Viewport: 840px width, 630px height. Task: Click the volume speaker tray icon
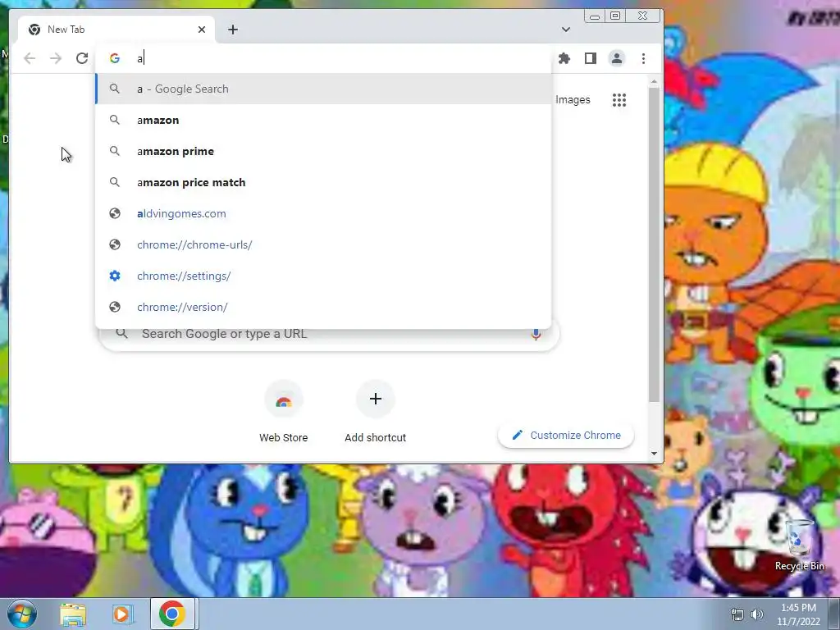[x=757, y=614]
